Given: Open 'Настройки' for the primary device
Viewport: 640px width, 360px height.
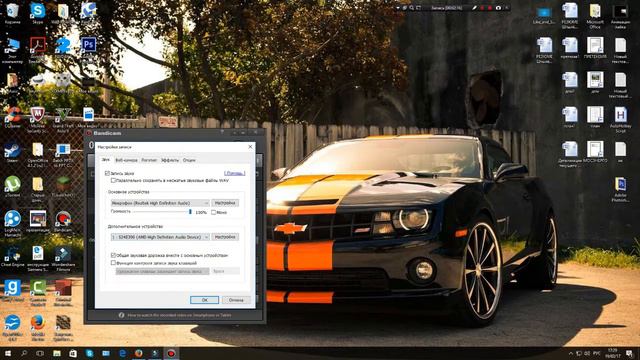Looking at the screenshot, I should point(225,203).
